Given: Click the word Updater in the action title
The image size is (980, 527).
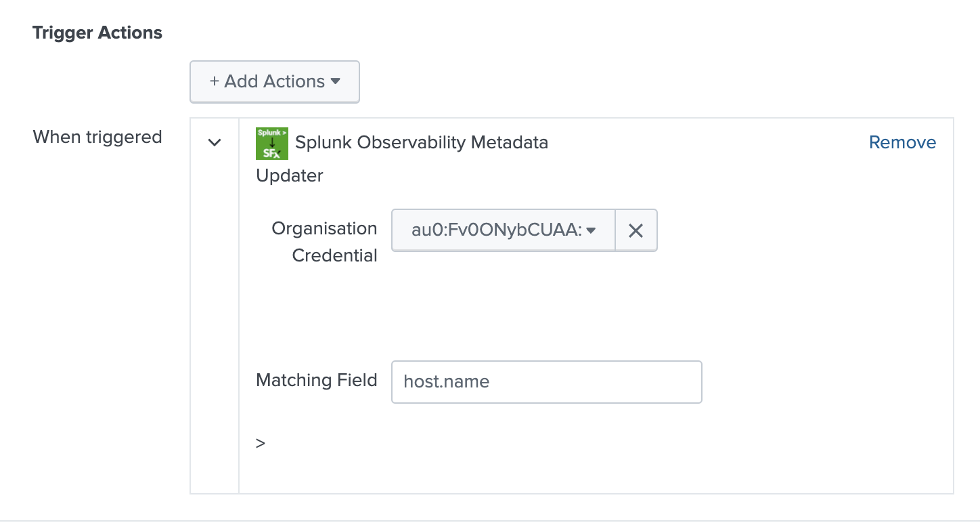Looking at the screenshot, I should pyautogui.click(x=290, y=175).
